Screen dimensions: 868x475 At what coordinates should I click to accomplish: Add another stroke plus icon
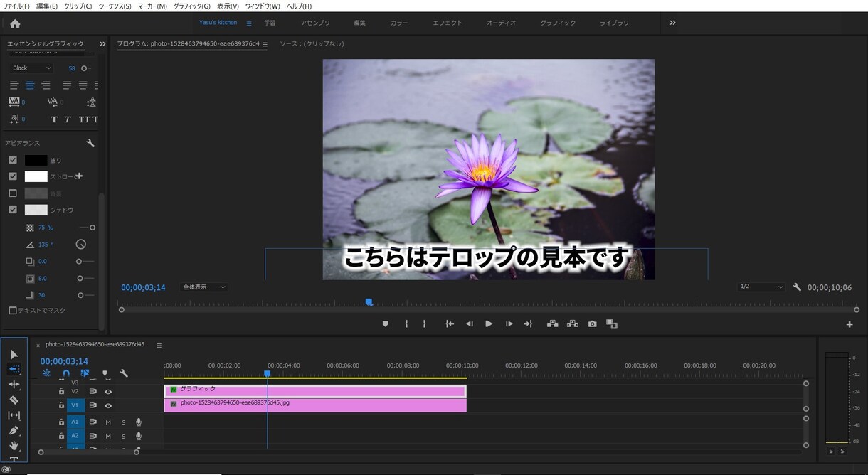click(x=79, y=176)
